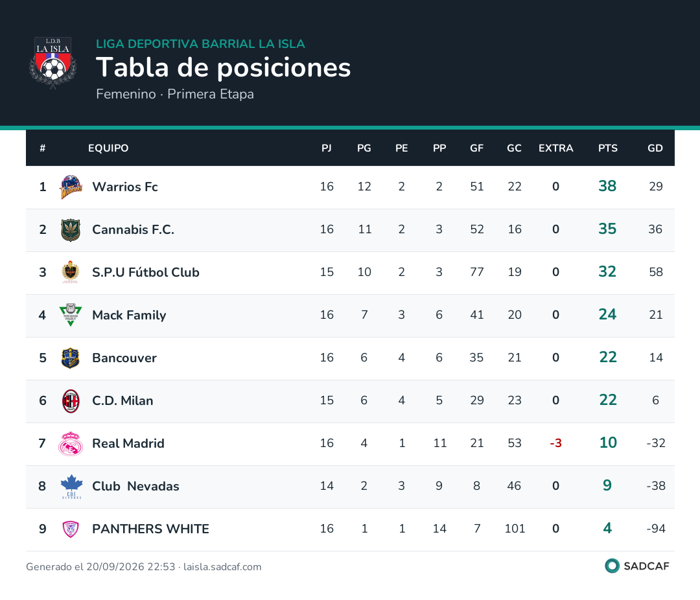Click the SADCAF logo icon

612,566
